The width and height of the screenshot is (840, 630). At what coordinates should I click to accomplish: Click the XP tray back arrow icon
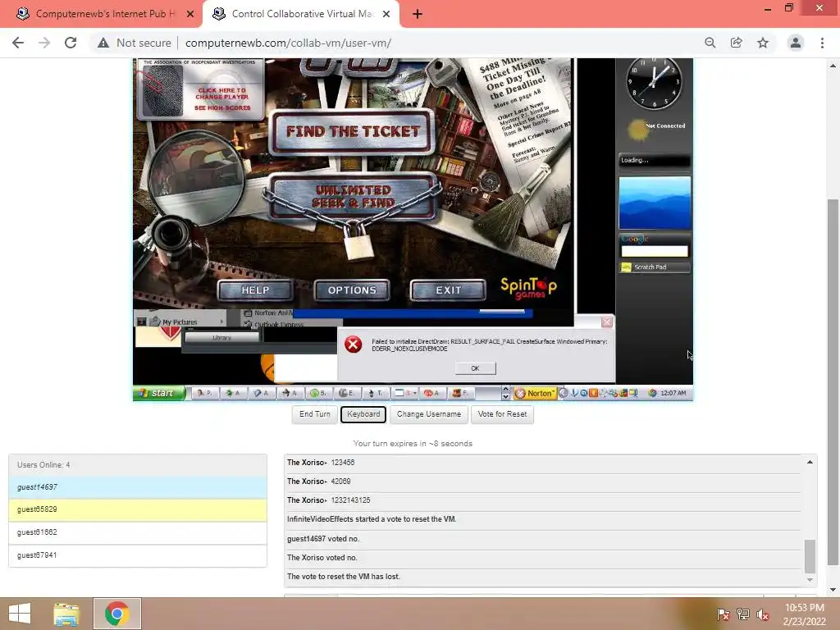(563, 393)
